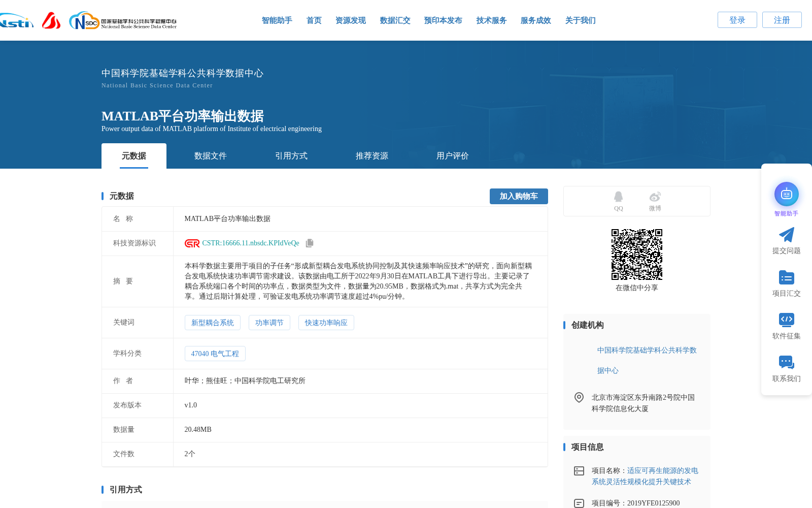Open the 关于我们 menu item
This screenshot has width=812, height=508.
pyautogui.click(x=581, y=20)
